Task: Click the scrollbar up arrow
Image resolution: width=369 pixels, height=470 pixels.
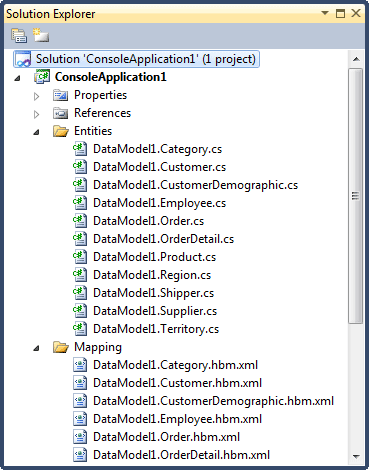Action: tap(356, 59)
